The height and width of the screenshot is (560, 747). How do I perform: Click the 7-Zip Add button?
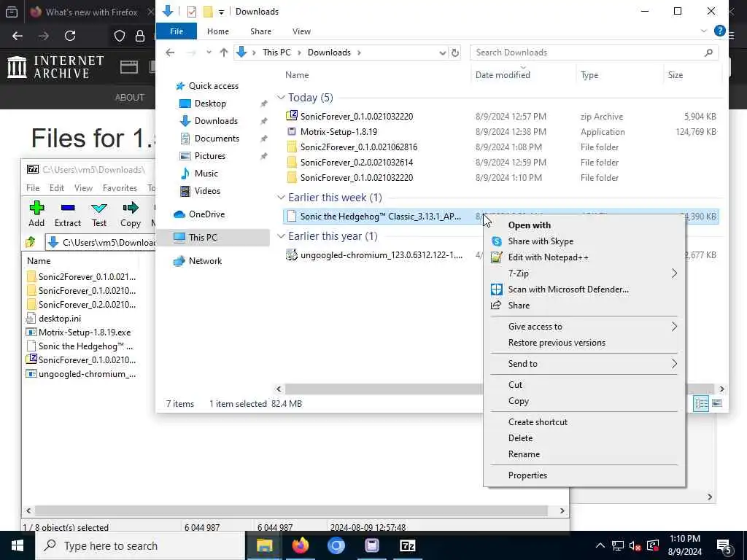36,214
